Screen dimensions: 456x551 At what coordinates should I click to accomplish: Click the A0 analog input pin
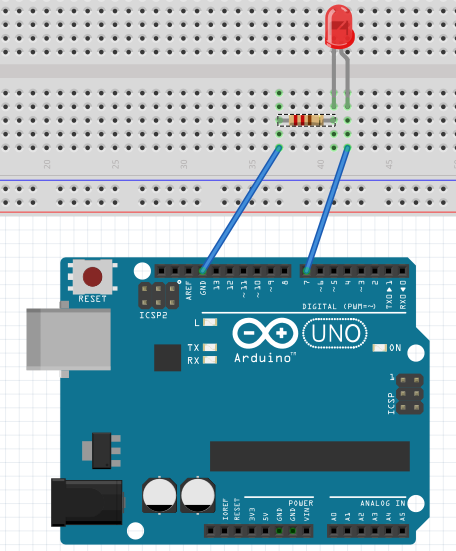coord(334,531)
